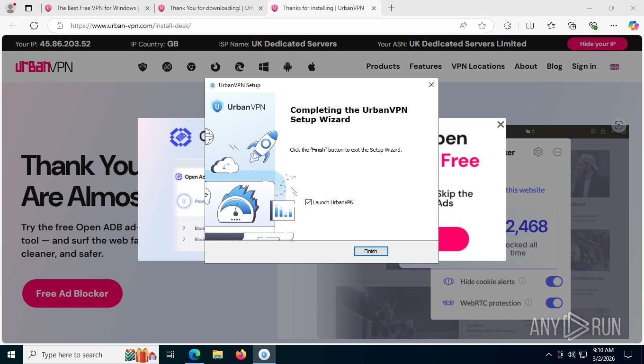Open the Blog link
Screen dimensions: 644x364
click(x=555, y=66)
